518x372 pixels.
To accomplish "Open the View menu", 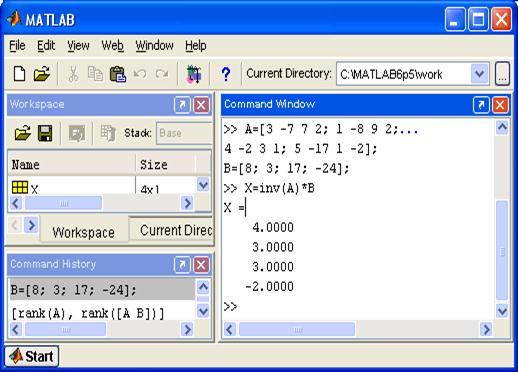I will click(78, 46).
